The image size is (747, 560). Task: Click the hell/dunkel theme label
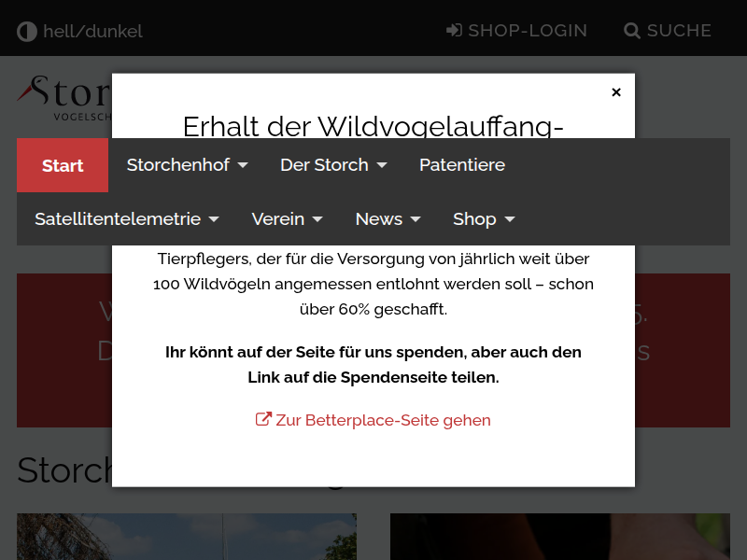pyautogui.click(x=92, y=32)
